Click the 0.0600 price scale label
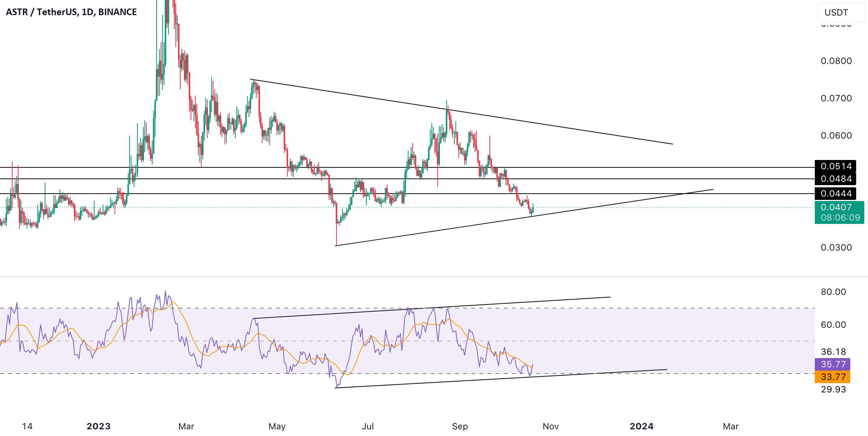 (836, 136)
